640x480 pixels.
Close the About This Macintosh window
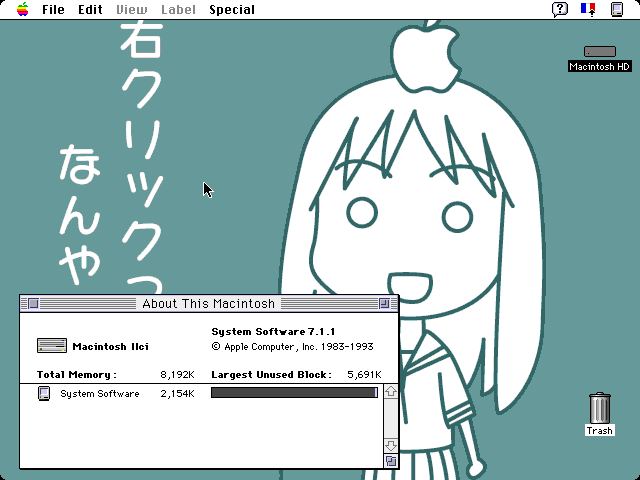point(34,304)
